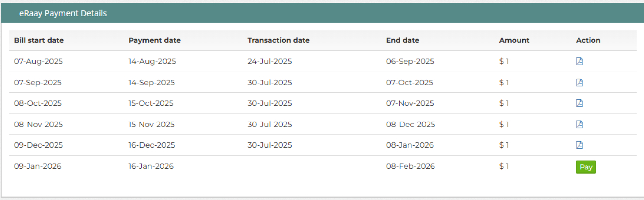Select the 06-Sep-2025 end date cell
This screenshot has height=200, width=644.
click(410, 61)
